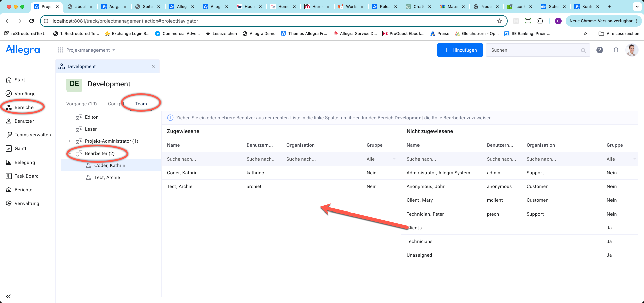
Task: Bookmark page with star icon
Action: point(499,21)
